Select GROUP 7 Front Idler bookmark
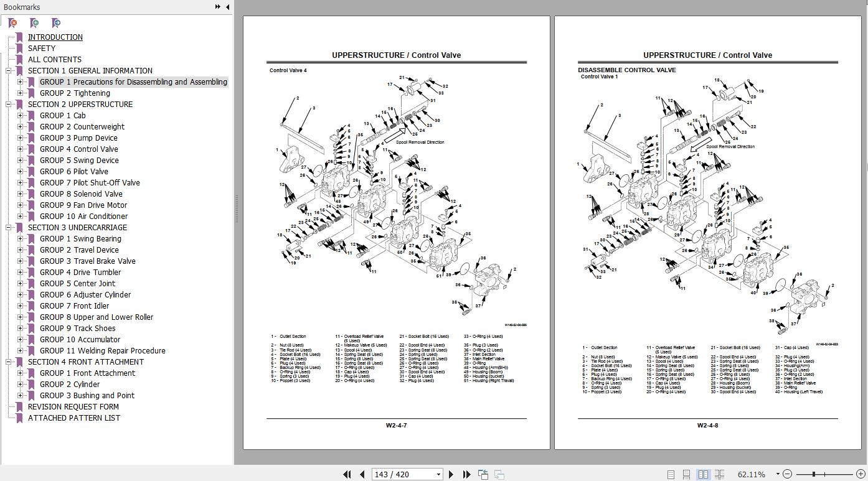Viewport: 868px width, 481px height. [75, 306]
